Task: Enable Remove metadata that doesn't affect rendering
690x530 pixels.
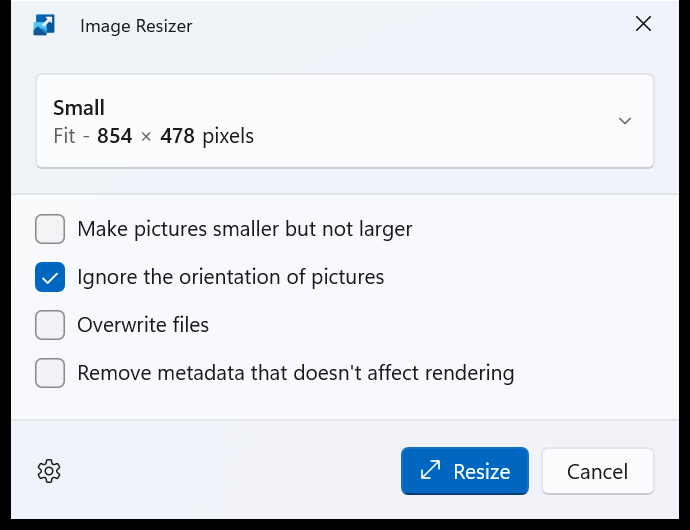Action: point(50,373)
